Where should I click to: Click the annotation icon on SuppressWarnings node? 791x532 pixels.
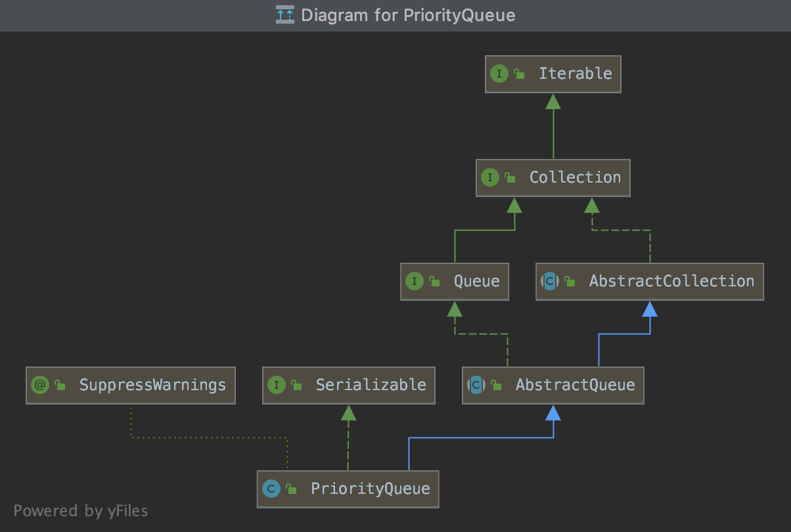[x=40, y=385]
